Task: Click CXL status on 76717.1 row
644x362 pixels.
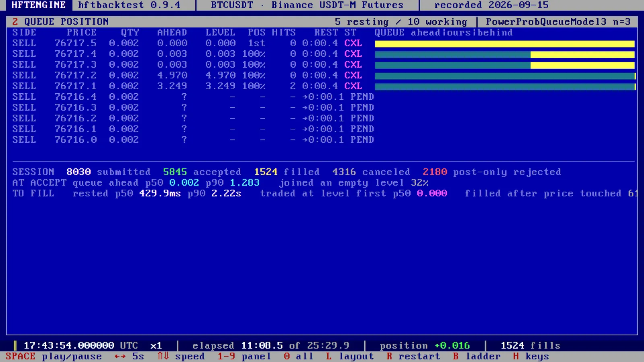Action: [353, 86]
